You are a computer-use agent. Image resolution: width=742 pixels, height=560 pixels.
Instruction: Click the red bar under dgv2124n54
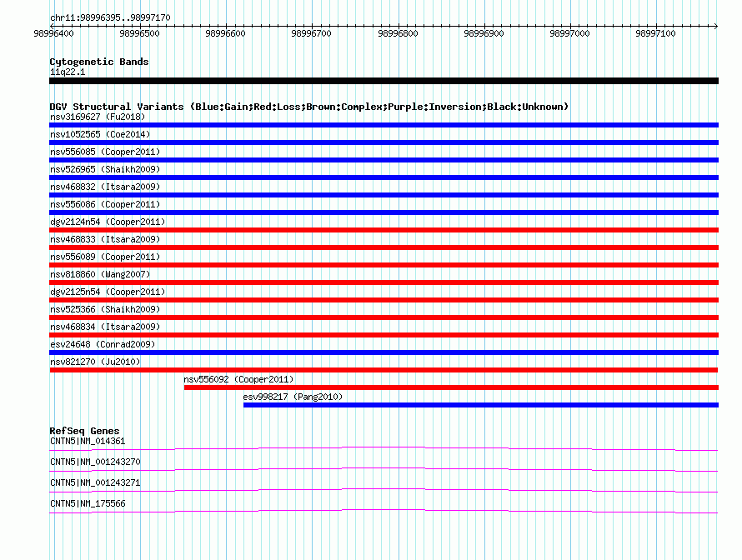tap(384, 230)
